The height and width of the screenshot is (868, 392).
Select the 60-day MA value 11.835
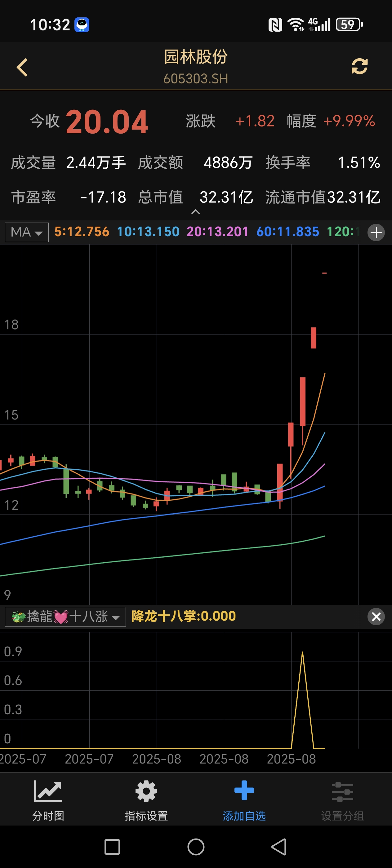287,232
